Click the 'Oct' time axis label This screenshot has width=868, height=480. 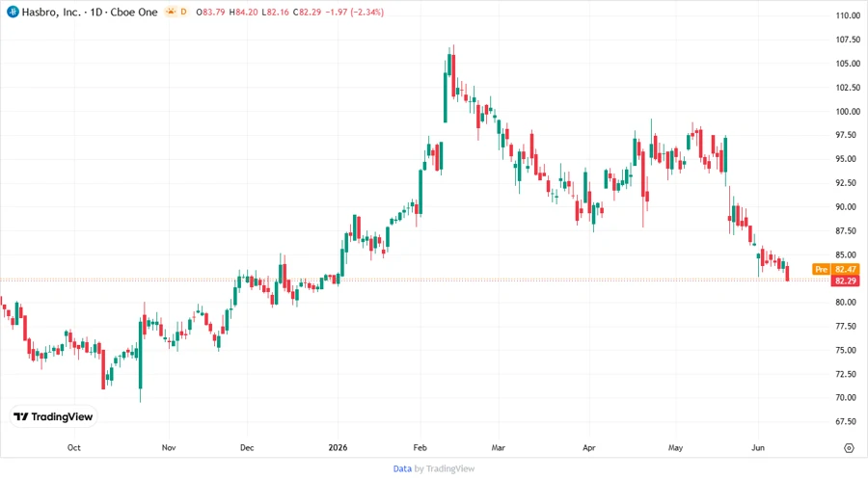click(73, 447)
